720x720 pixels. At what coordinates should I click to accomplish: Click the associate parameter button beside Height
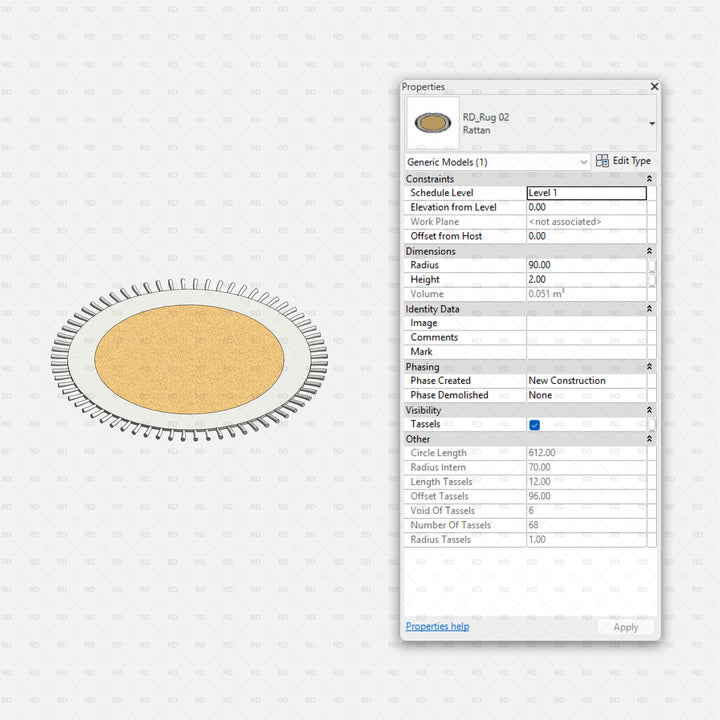click(x=652, y=279)
